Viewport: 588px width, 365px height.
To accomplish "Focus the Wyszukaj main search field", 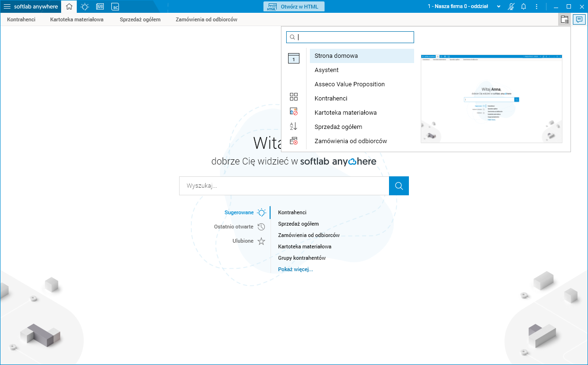I will (284, 186).
